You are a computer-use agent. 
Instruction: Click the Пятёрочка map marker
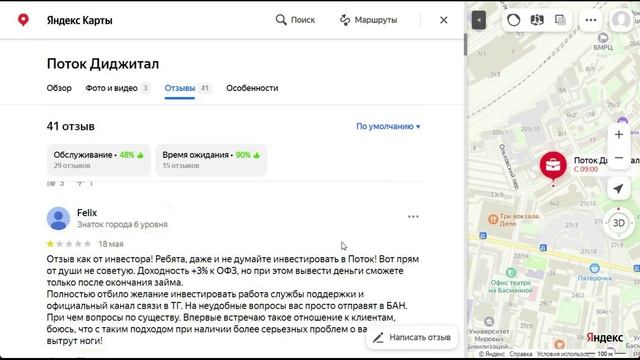click(x=595, y=268)
